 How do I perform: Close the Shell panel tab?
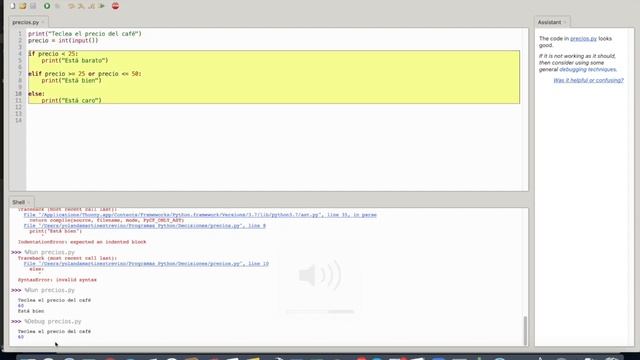click(x=29, y=202)
